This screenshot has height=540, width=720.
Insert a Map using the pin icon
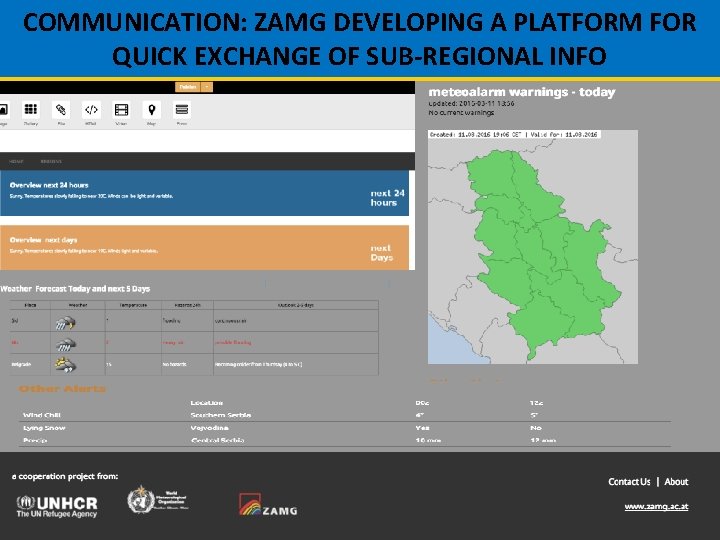coord(152,109)
